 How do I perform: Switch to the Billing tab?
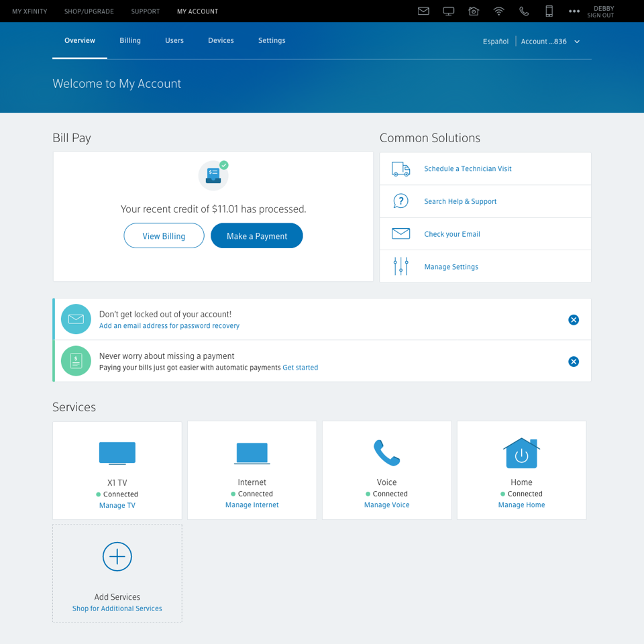click(x=130, y=41)
